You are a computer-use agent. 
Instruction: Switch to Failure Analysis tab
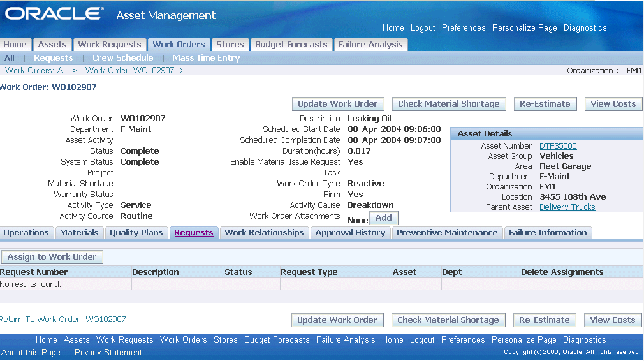(x=370, y=45)
